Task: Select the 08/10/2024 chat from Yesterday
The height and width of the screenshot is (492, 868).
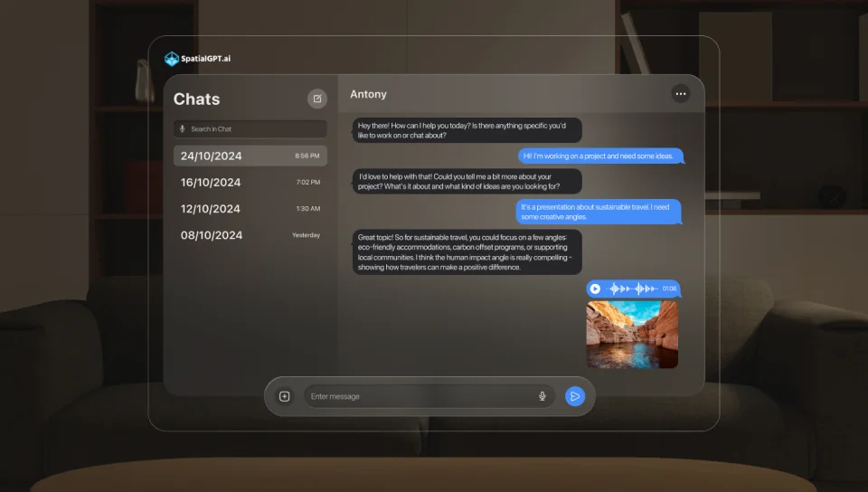Action: 250,235
